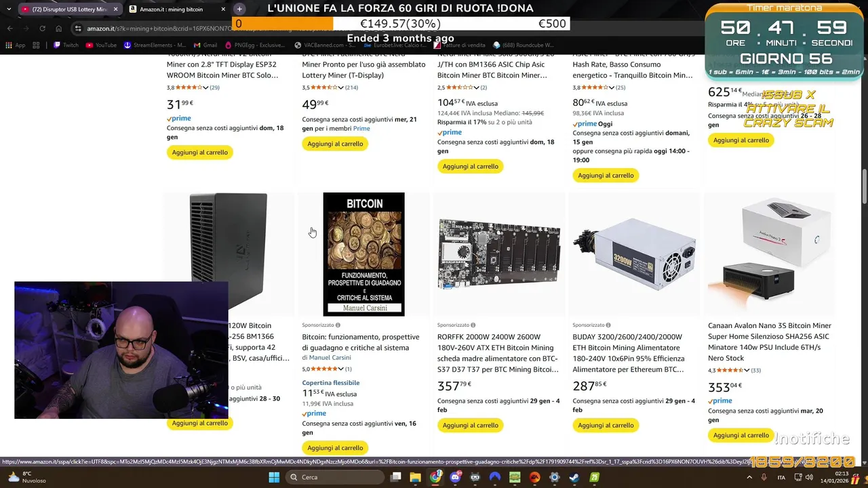This screenshot has width=868, height=488.
Task: Click the page vertical scrollbar
Action: 864,186
